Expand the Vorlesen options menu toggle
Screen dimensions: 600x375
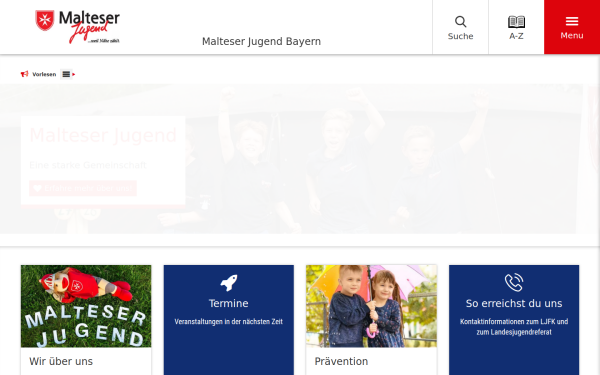pos(67,74)
